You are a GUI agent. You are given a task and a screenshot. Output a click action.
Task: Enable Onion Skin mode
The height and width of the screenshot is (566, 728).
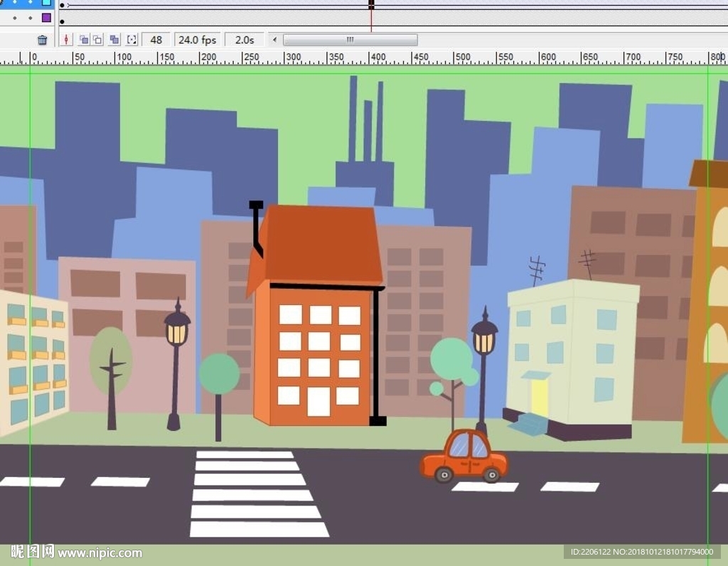[84, 40]
